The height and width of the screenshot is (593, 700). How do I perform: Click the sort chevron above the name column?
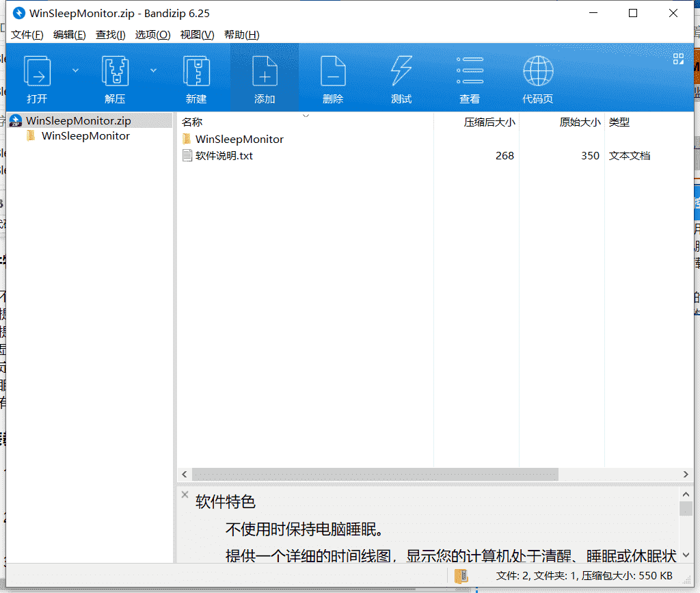(x=306, y=116)
